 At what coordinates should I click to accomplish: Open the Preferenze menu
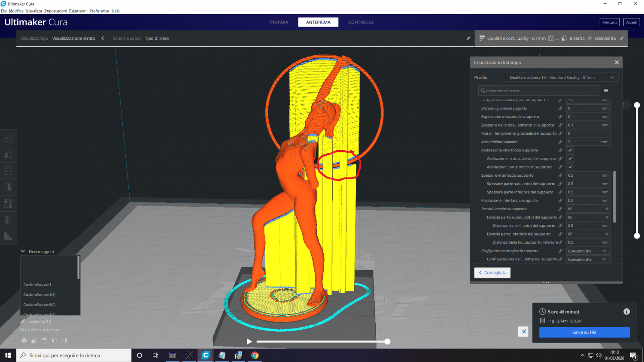pyautogui.click(x=99, y=11)
